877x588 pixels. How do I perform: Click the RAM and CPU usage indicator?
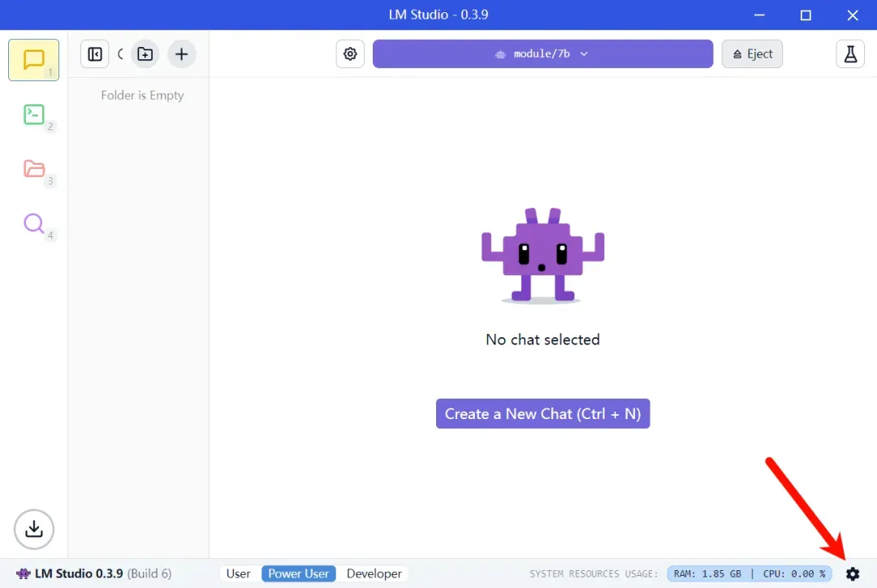[749, 573]
